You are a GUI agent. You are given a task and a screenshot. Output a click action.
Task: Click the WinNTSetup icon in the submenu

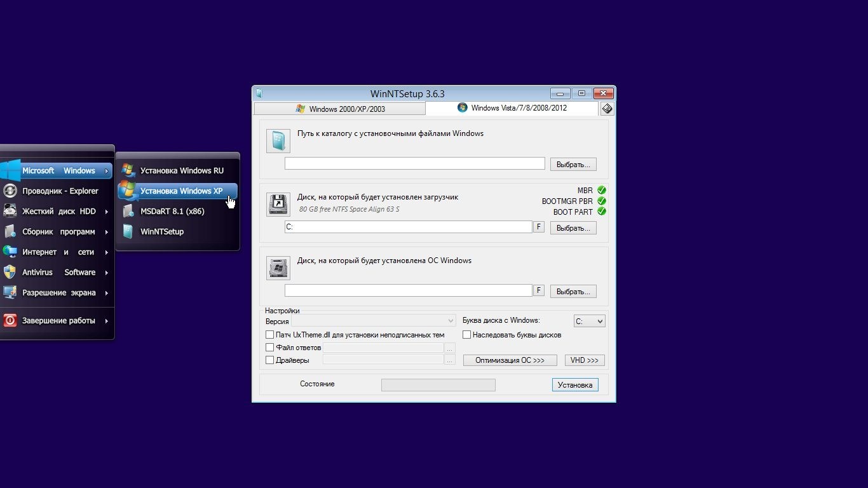click(129, 231)
